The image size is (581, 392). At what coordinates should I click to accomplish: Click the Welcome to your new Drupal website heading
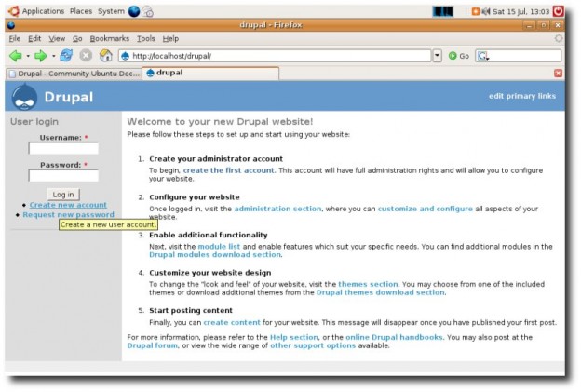coord(220,122)
